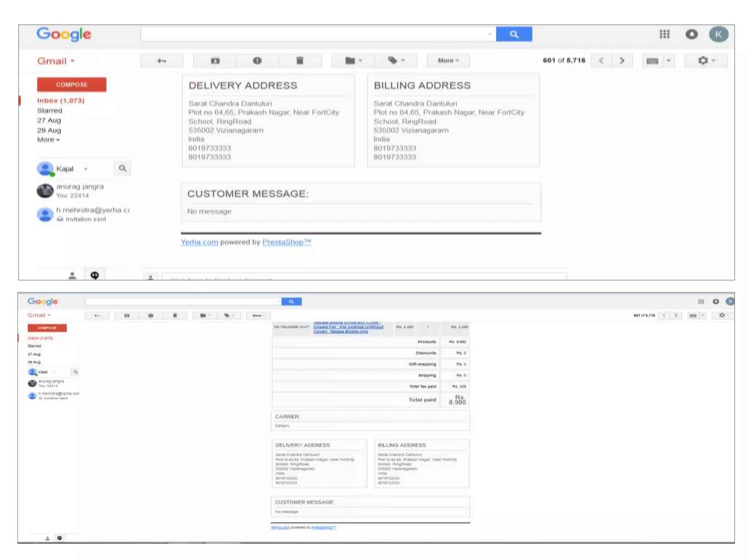The width and height of the screenshot is (747, 560).
Task: Open the Move to folder dropdown
Action: (x=353, y=61)
